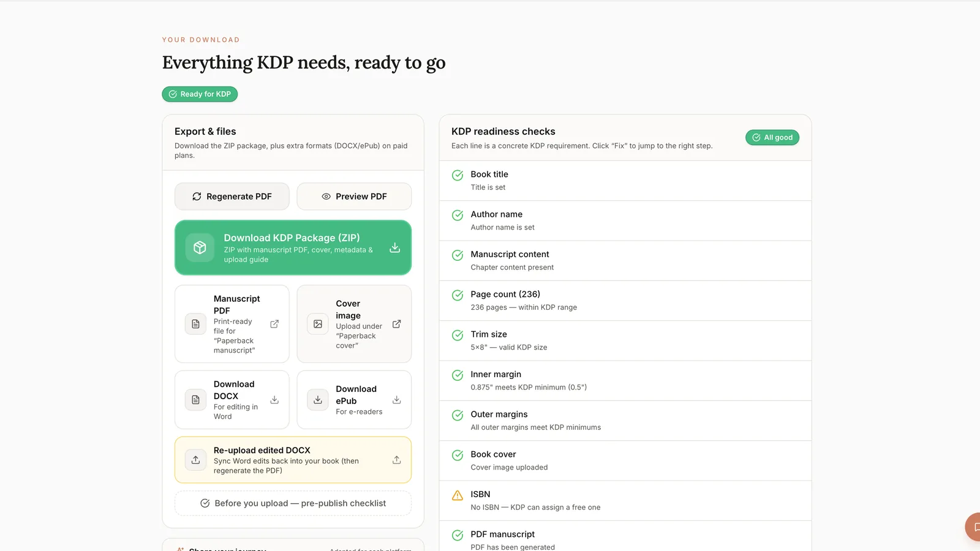Click Download DOCX card
980x551 pixels.
(x=232, y=400)
